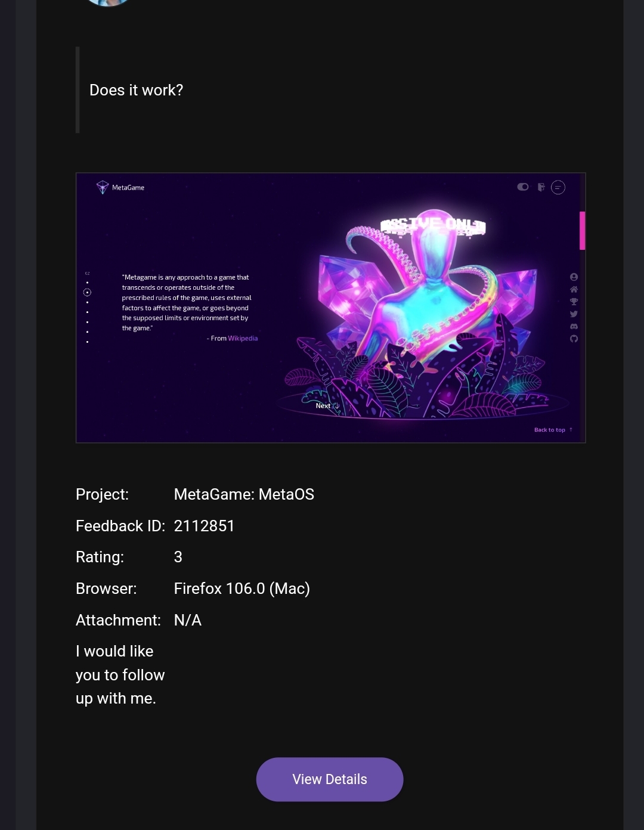
Task: Click the MetaGame logo icon
Action: (103, 187)
